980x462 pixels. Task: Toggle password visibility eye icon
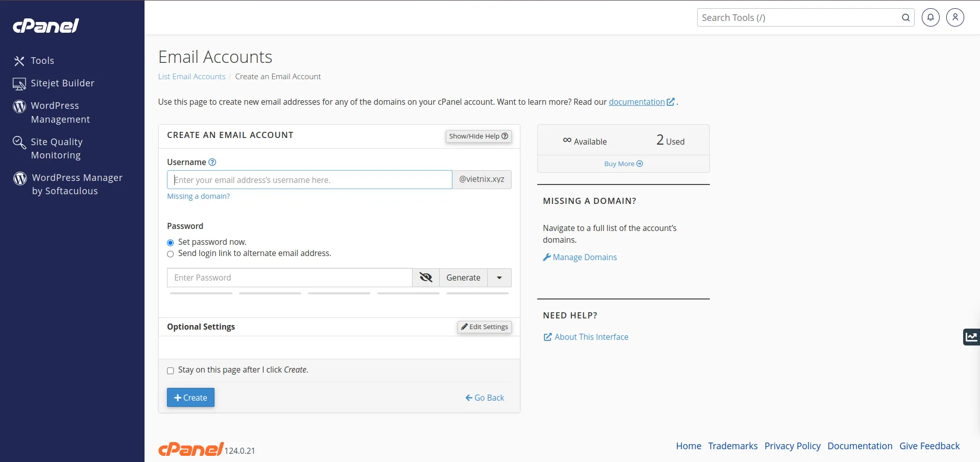(x=426, y=278)
